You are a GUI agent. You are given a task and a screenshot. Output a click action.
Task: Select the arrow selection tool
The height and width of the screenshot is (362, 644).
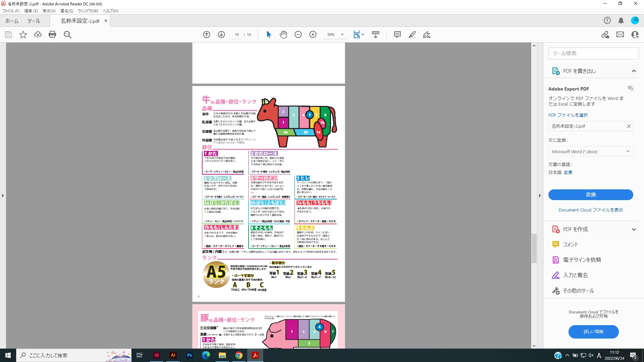(x=269, y=35)
